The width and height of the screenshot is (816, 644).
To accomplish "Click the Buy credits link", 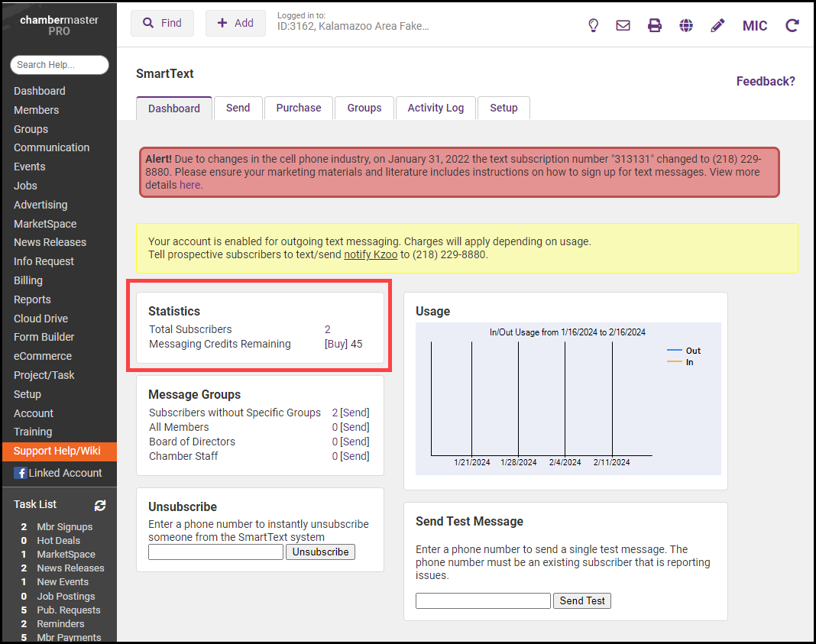I will click(336, 344).
